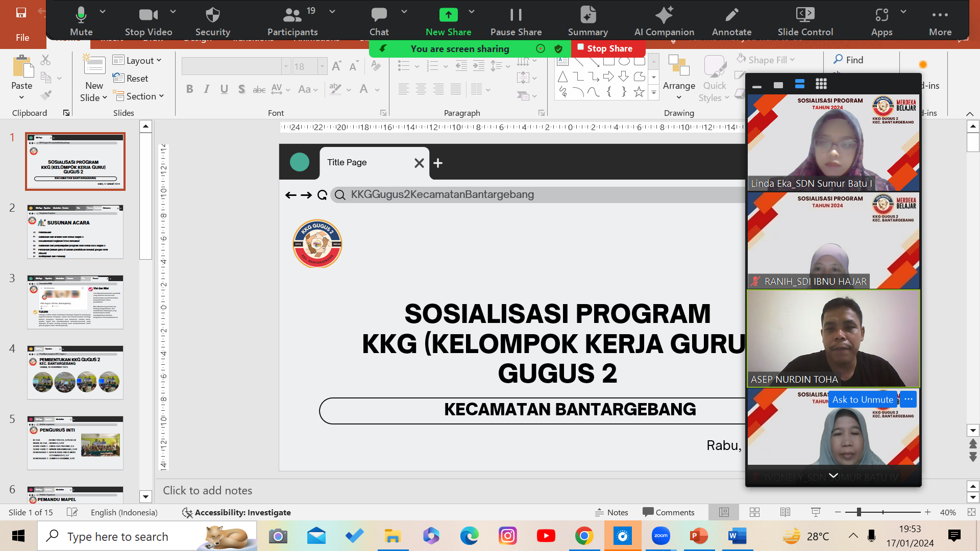
Task: Toggle italic formatting
Action: [206, 89]
